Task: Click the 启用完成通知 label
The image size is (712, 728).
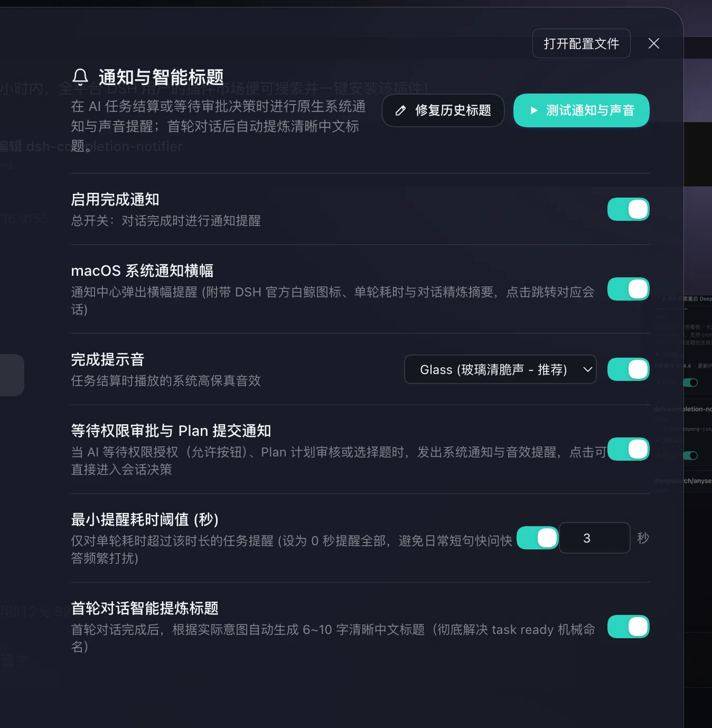Action: pos(115,199)
